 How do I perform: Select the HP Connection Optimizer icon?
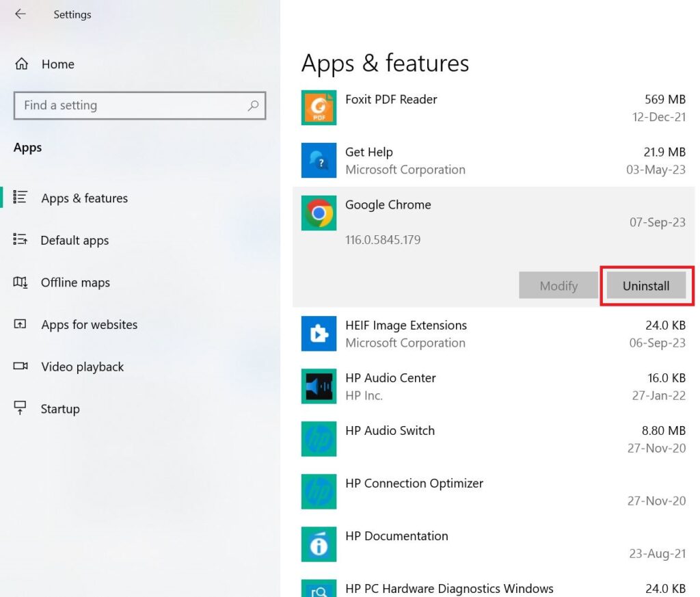click(319, 492)
